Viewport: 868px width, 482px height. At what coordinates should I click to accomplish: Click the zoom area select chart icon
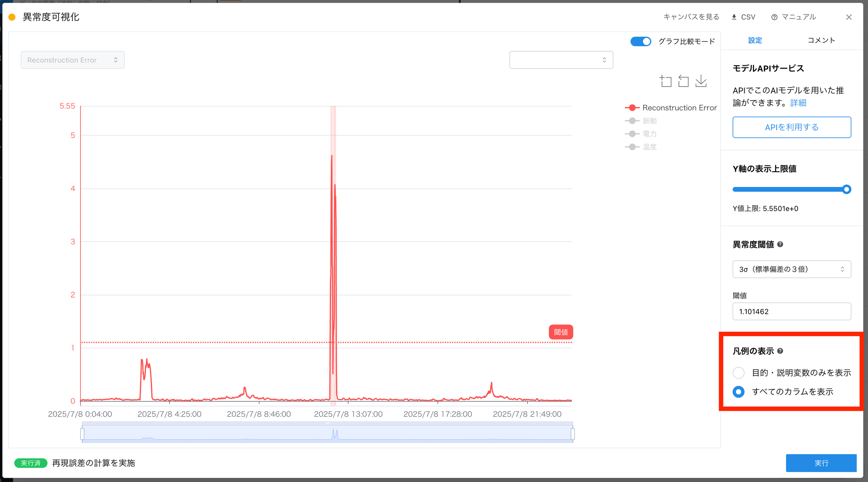tap(665, 81)
